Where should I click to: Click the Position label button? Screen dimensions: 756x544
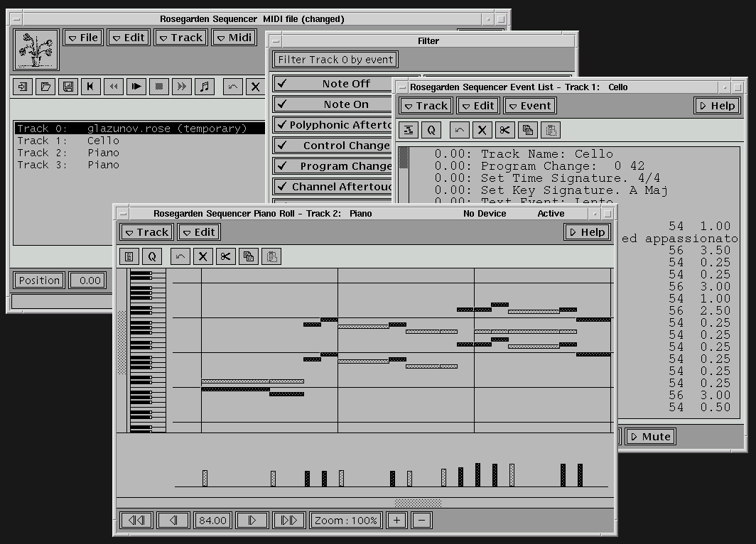pyautogui.click(x=39, y=281)
